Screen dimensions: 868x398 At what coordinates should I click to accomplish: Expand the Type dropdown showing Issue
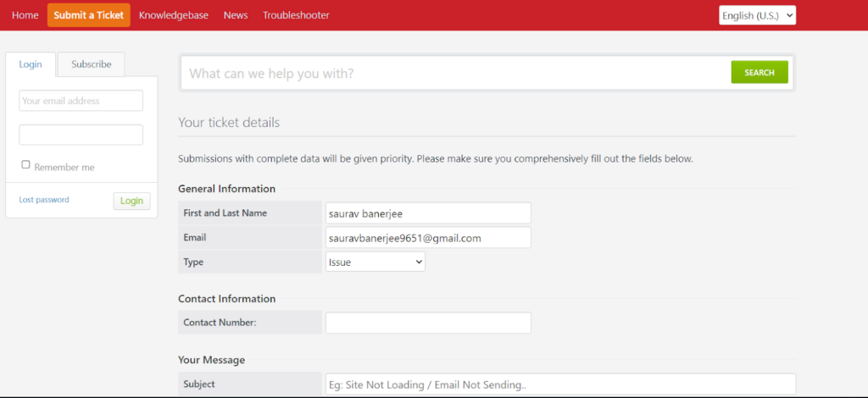point(376,263)
